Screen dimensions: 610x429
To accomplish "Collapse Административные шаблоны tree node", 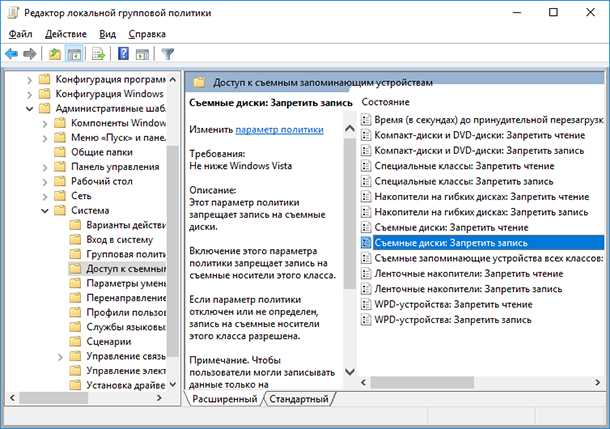I will [x=30, y=109].
